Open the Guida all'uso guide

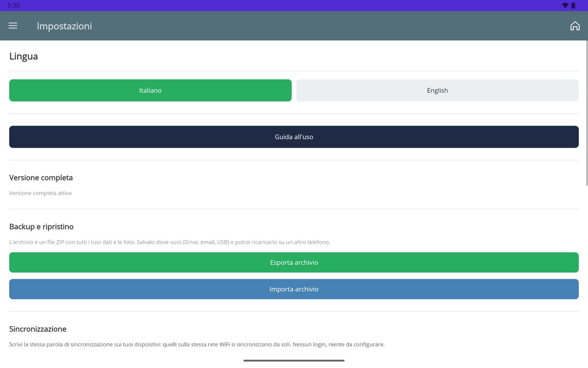(x=294, y=137)
